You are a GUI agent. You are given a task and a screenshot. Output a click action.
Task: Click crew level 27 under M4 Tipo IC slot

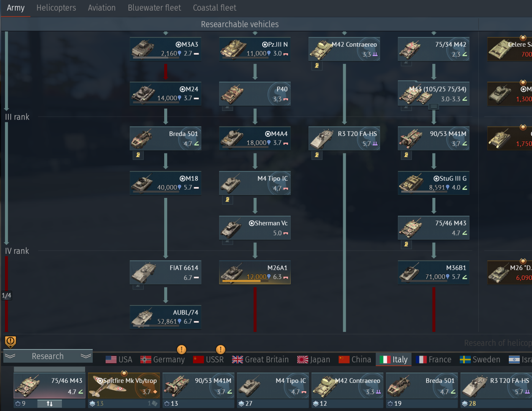pyautogui.click(x=245, y=403)
